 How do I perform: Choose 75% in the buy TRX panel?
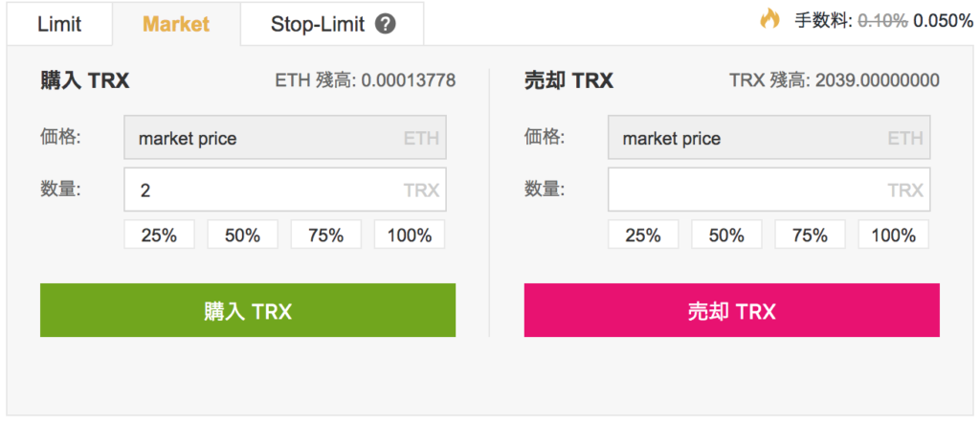pos(326,235)
